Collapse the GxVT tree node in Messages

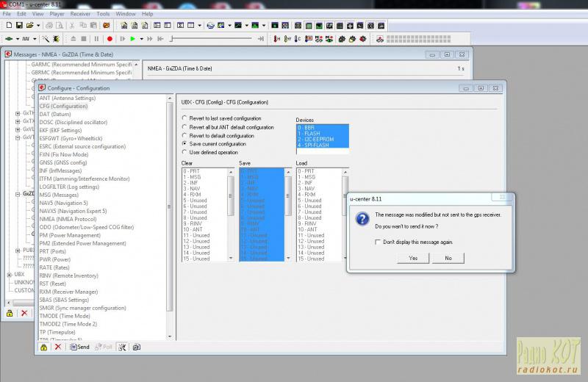(18, 137)
